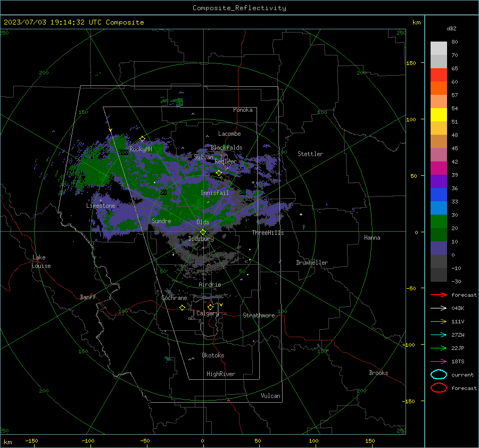Click the green 22JP arrow icon

[x=439, y=348]
